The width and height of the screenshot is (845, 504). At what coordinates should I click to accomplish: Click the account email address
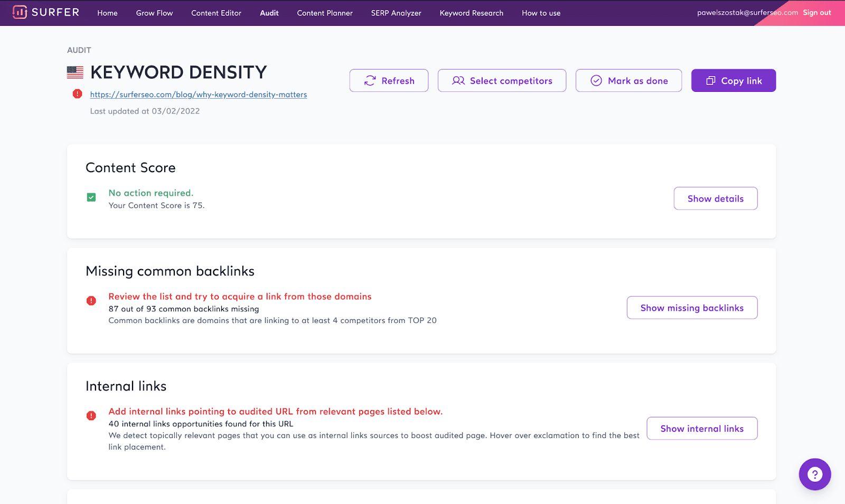tap(747, 13)
